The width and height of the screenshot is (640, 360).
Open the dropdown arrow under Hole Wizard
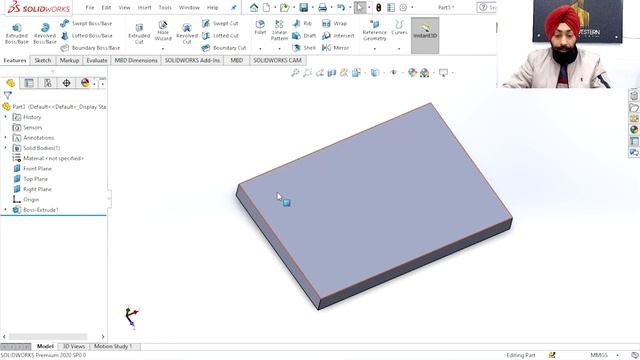[x=163, y=49]
